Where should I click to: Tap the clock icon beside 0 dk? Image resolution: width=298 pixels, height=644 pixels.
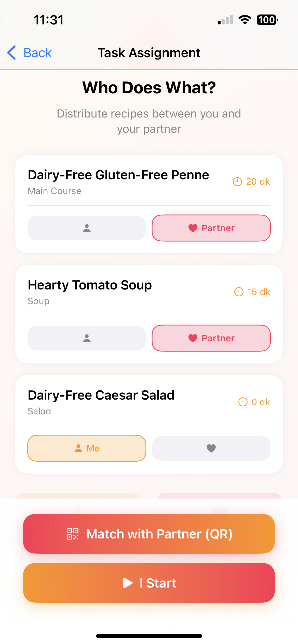(x=243, y=402)
